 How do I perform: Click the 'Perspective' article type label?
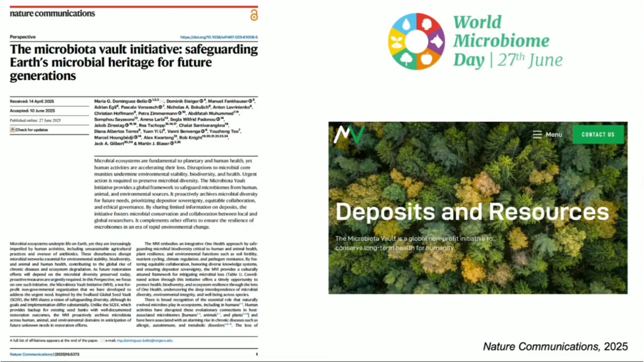[x=22, y=37]
